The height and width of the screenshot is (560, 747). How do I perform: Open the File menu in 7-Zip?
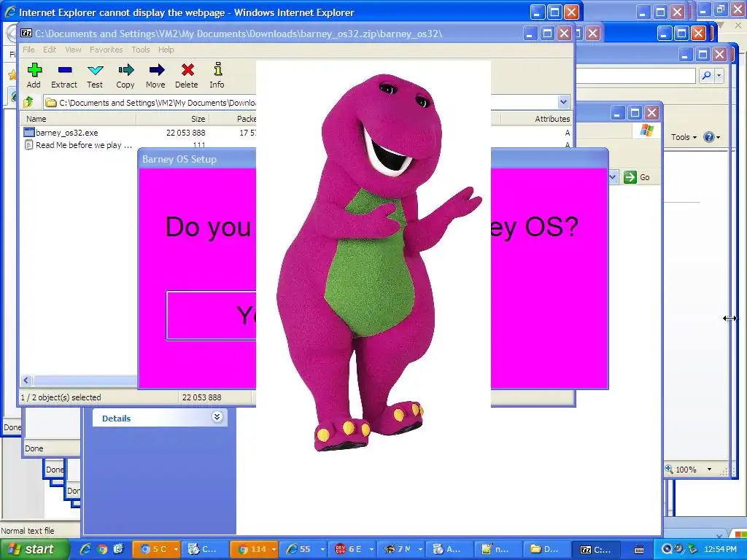[x=28, y=50]
